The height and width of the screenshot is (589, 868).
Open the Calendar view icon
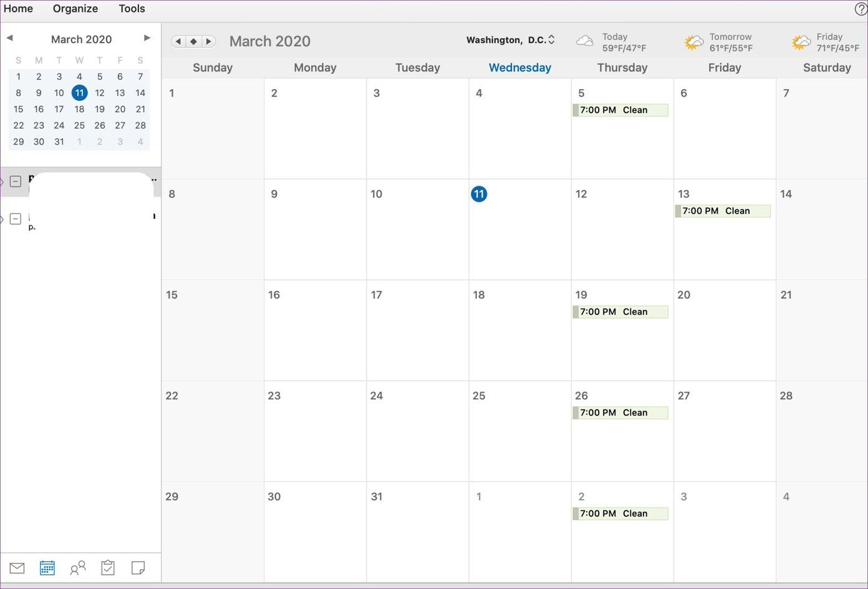pyautogui.click(x=47, y=568)
